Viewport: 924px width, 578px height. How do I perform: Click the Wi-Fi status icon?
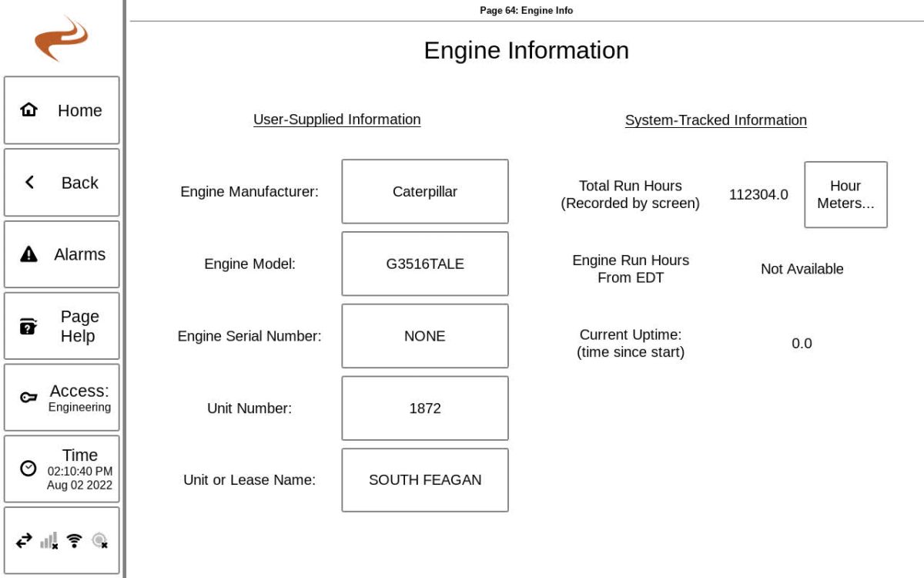click(x=73, y=539)
